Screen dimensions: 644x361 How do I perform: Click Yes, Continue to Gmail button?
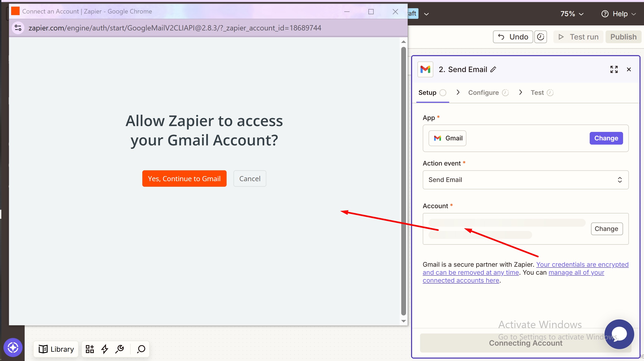[x=184, y=179]
